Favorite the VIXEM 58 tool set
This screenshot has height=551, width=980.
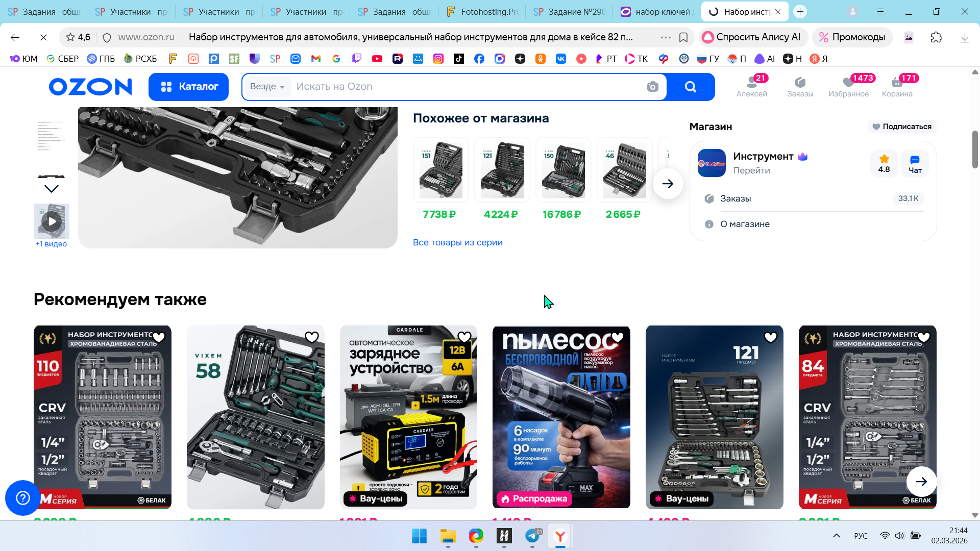[311, 337]
